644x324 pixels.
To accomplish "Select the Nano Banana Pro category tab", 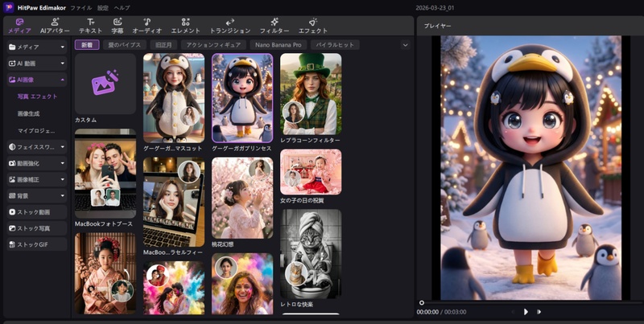I will (278, 45).
